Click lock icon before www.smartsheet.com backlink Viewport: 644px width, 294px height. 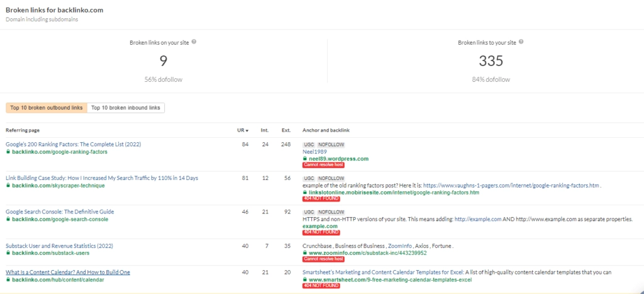[305, 278]
